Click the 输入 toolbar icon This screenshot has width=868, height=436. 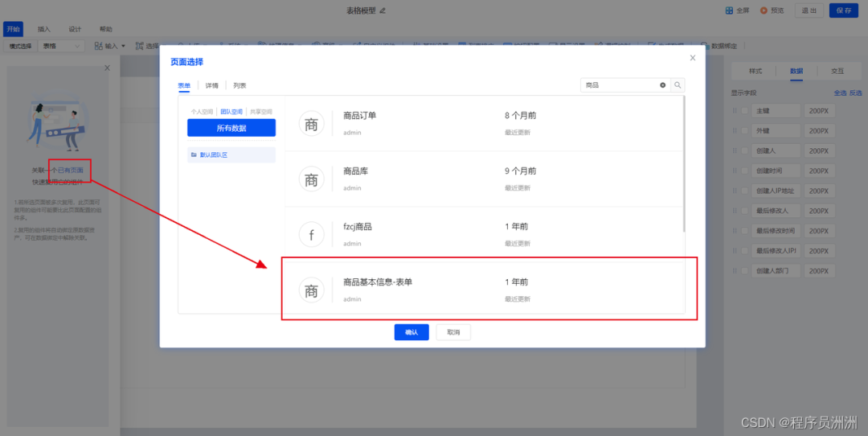coord(99,46)
